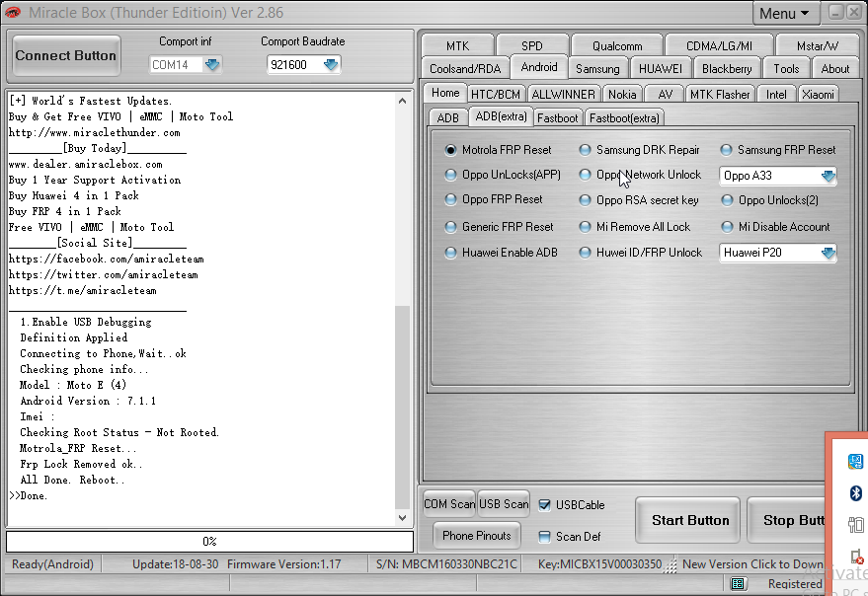The height and width of the screenshot is (596, 868).
Task: Click the Connect Button
Action: pos(66,55)
